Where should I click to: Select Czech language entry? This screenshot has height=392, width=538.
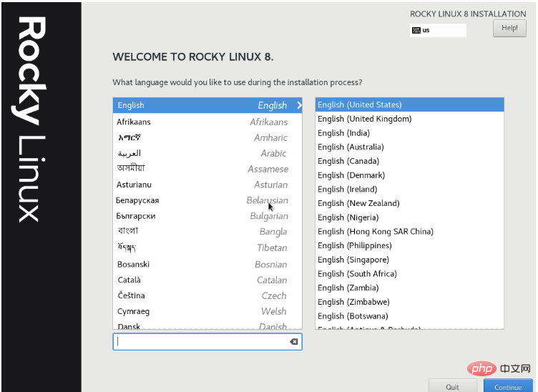207,295
